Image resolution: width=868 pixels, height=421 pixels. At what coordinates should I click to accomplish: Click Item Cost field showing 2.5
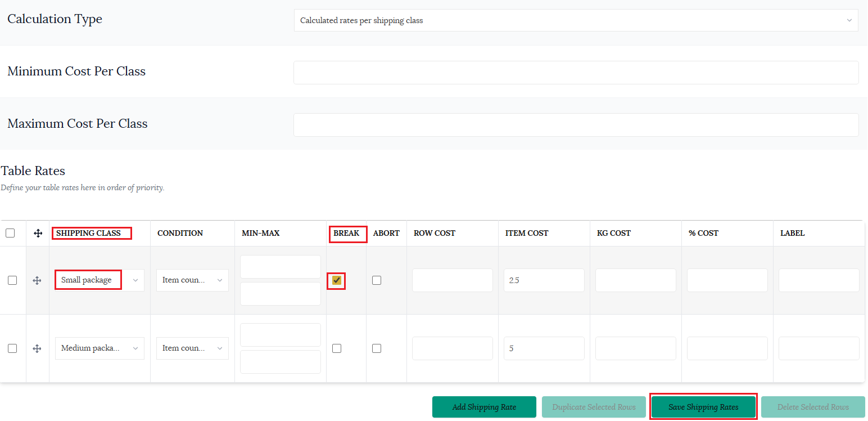544,280
